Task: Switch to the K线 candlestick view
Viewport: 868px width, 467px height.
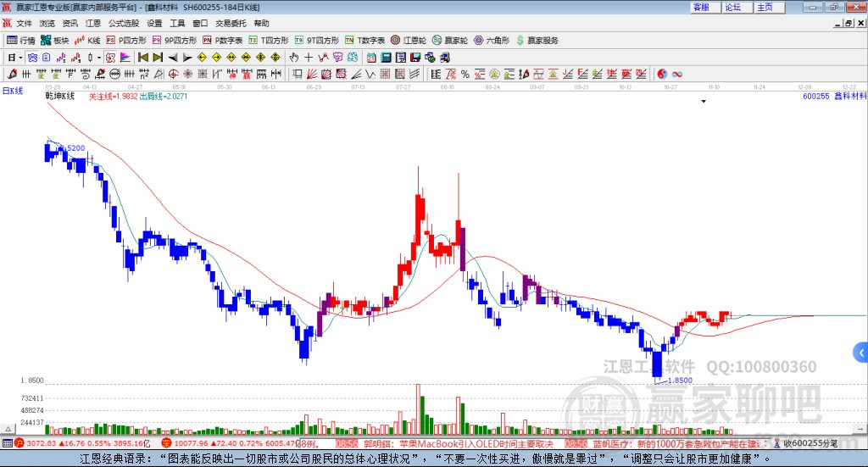Action: tap(87, 41)
